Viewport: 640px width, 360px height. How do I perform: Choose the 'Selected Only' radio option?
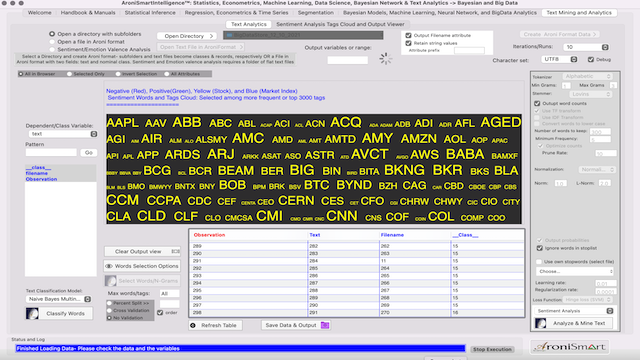point(69,74)
